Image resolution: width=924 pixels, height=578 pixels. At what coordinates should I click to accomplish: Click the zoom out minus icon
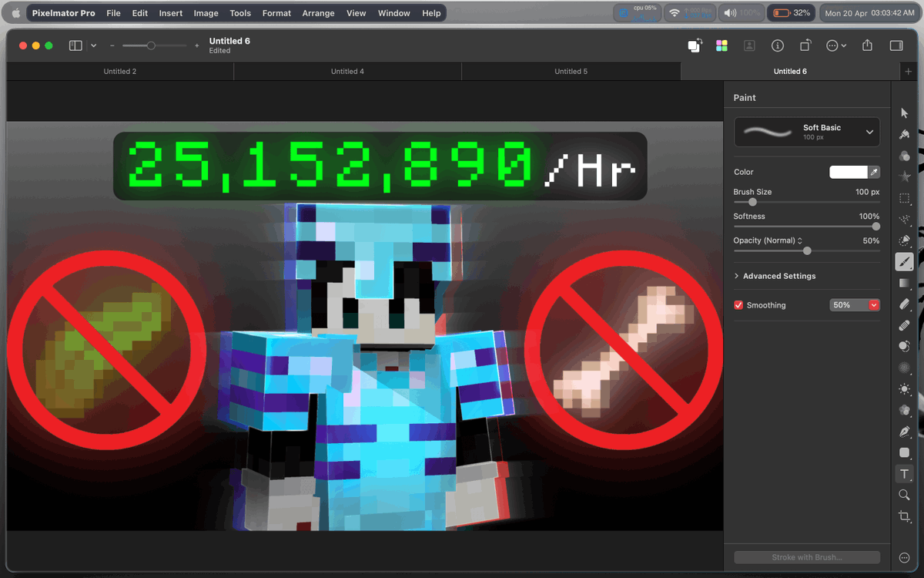[x=112, y=46]
